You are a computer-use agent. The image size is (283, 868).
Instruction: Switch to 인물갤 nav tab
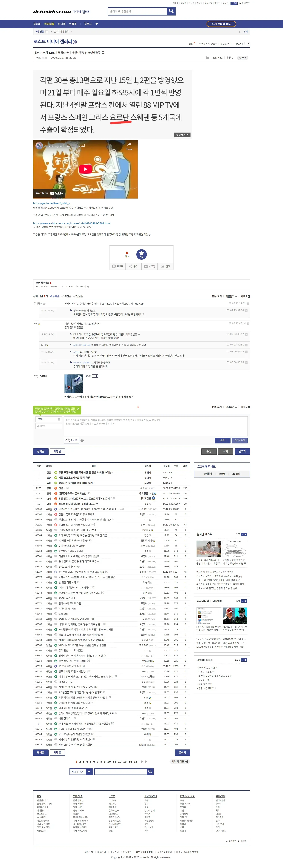pos(73,24)
